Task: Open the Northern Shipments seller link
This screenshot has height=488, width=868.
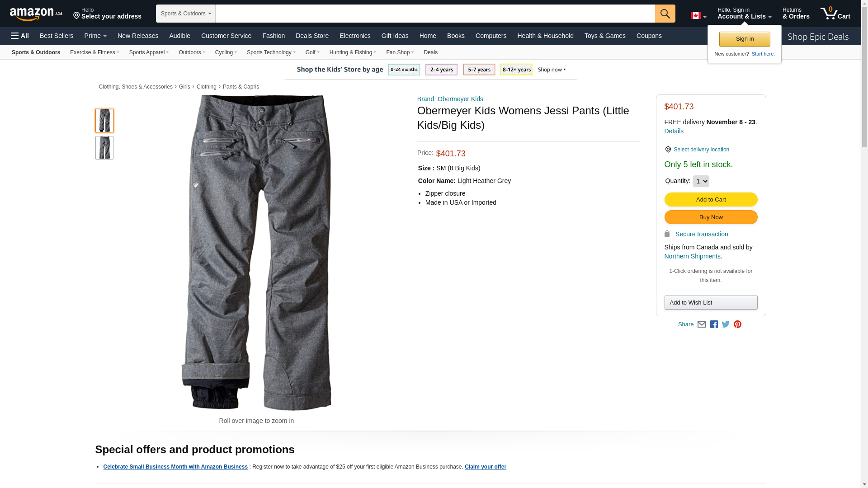Action: click(692, 256)
